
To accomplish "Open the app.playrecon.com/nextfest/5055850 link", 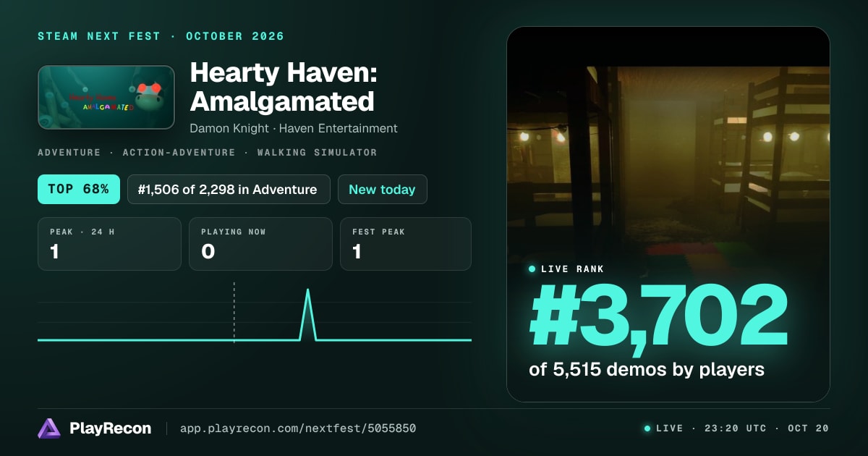I will [298, 428].
